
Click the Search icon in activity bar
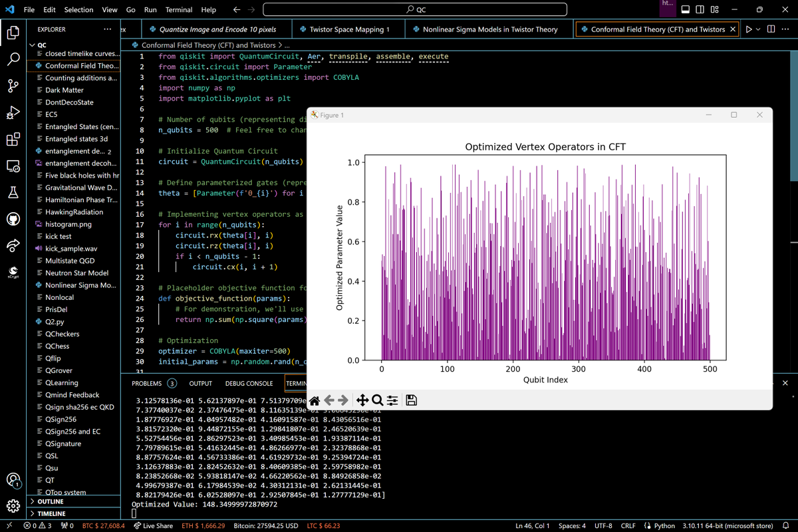pos(13,60)
